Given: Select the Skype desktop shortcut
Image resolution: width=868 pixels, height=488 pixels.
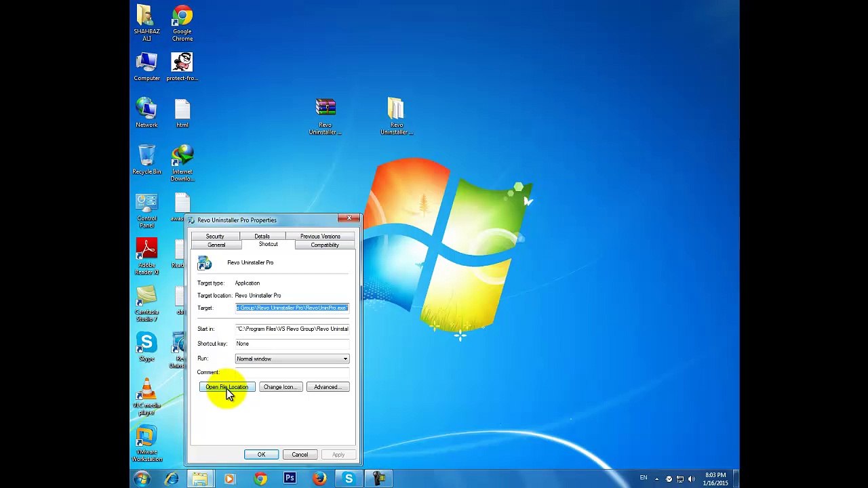Looking at the screenshot, I should tap(146, 347).
